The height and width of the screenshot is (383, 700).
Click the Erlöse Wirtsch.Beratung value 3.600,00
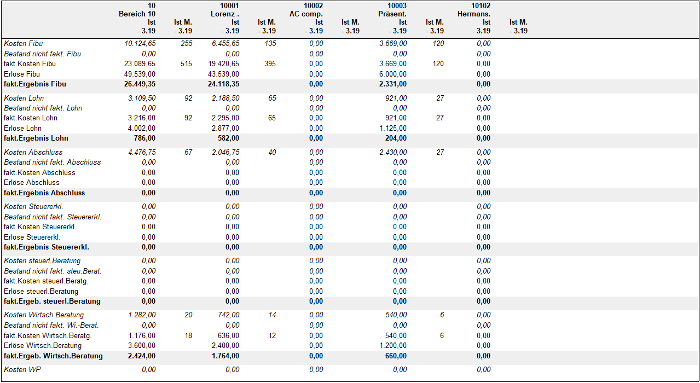coord(142,346)
